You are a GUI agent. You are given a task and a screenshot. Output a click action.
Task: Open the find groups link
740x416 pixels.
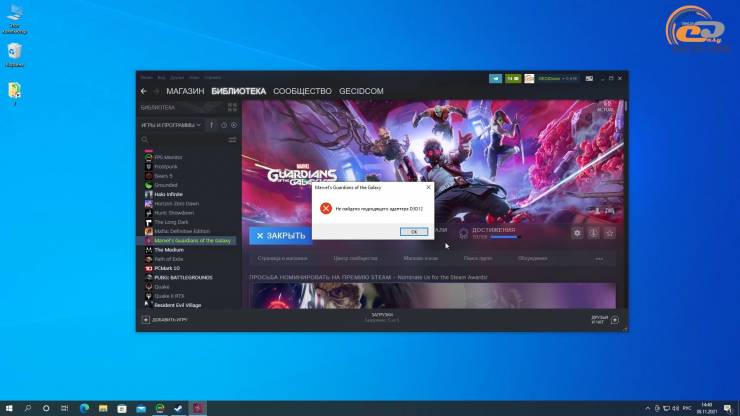click(x=478, y=259)
